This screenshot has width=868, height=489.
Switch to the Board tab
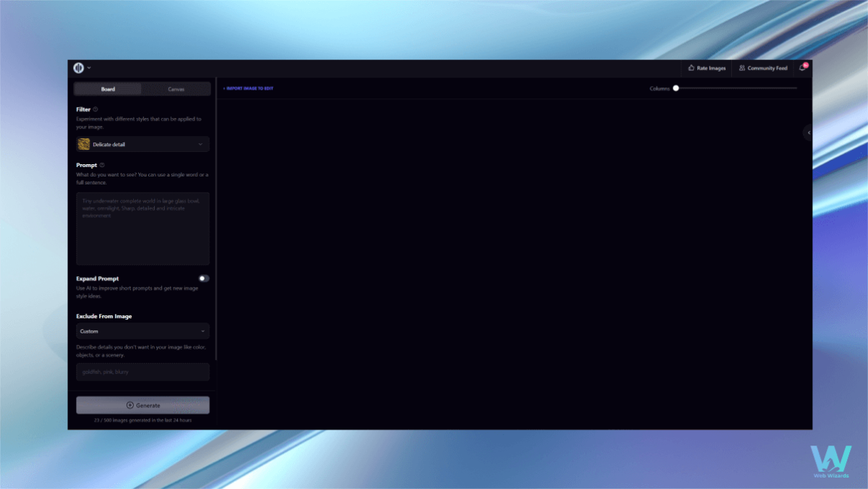tap(108, 89)
